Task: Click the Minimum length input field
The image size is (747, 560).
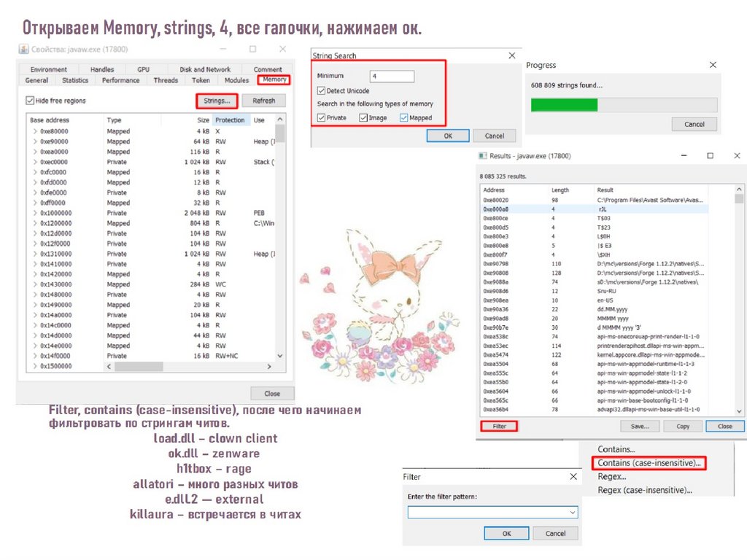Action: 392,76
